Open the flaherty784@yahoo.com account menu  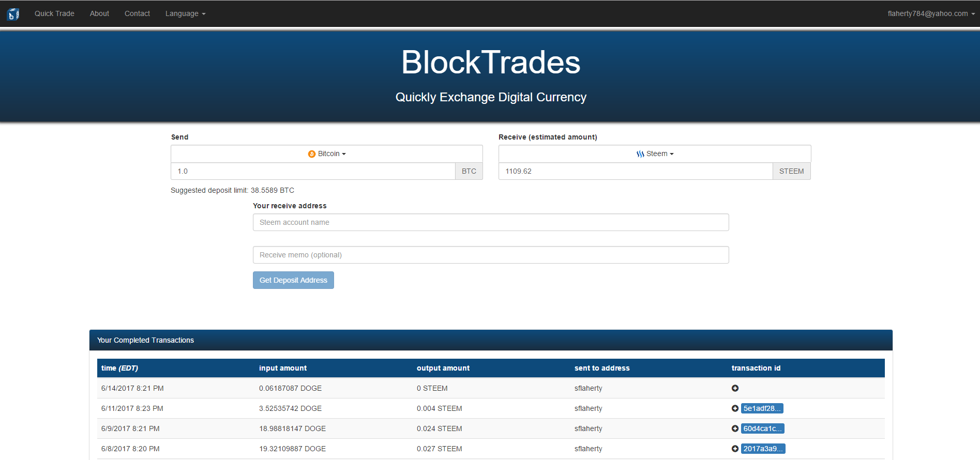931,13
